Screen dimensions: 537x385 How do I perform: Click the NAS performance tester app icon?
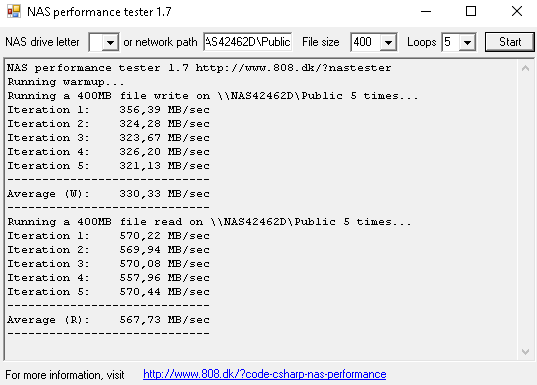pos(14,12)
